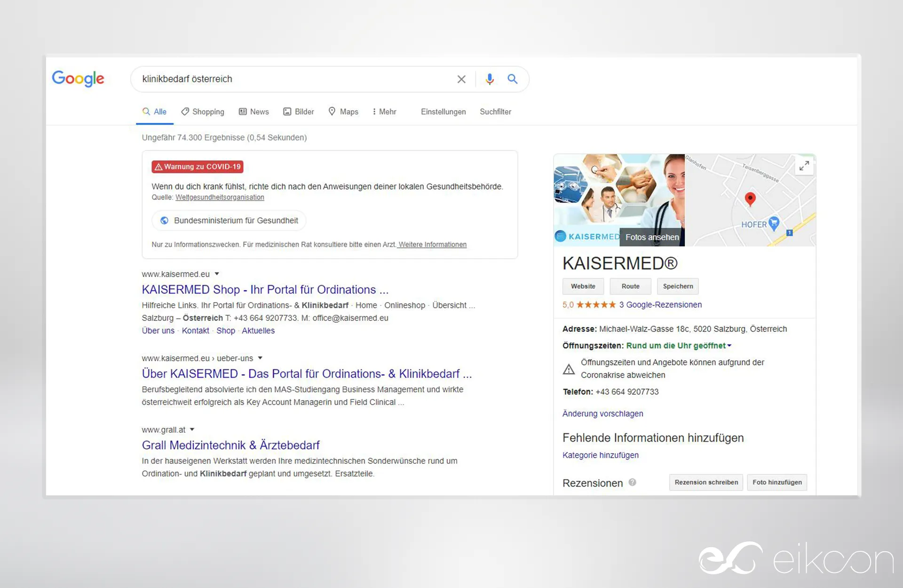Click the Bundesministerium für Gesundheit chip

(x=229, y=221)
